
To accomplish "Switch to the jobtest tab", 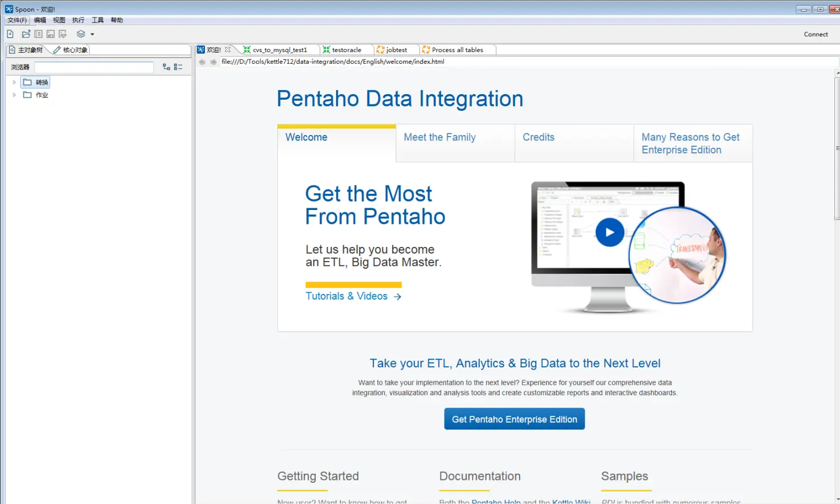I will pyautogui.click(x=396, y=50).
